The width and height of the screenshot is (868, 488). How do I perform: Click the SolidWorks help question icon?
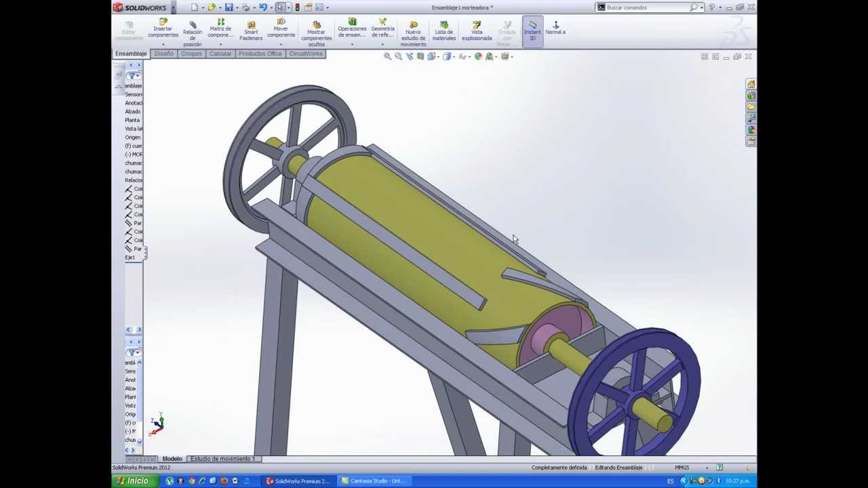(x=711, y=7)
